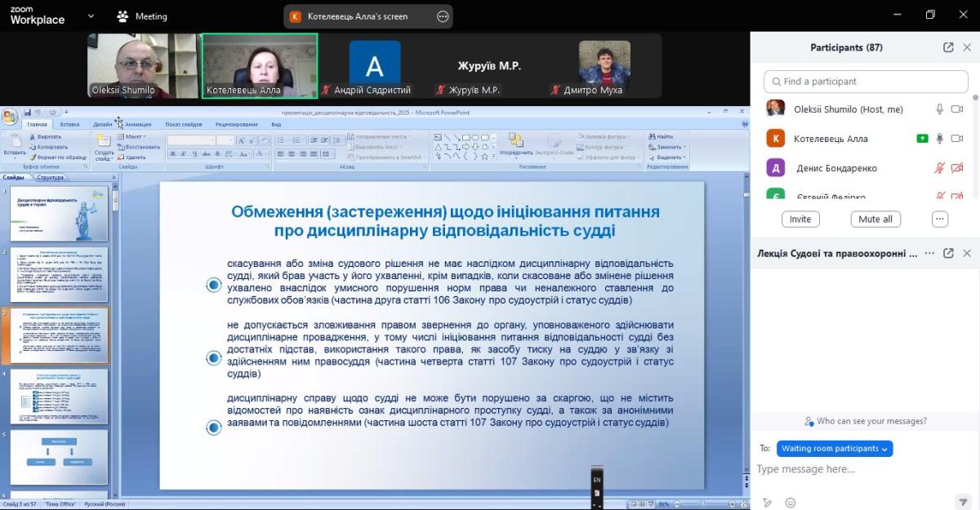Open the Meeting tab

[x=142, y=16]
